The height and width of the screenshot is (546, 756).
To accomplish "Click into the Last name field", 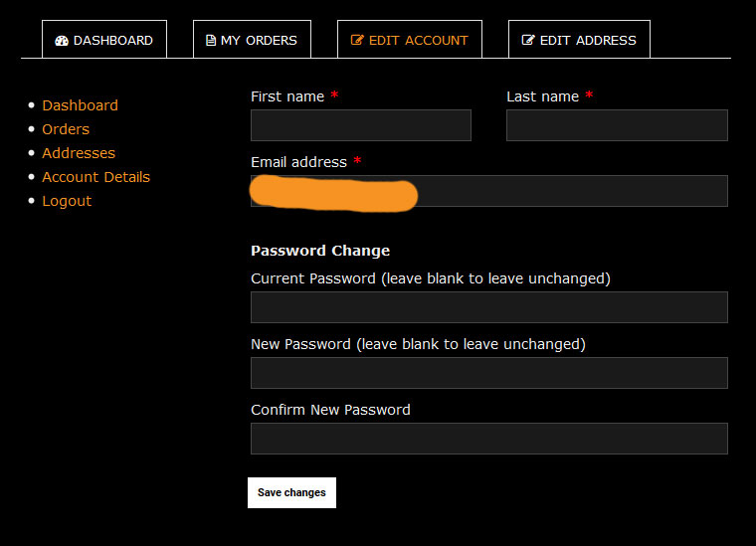I will tap(617, 125).
